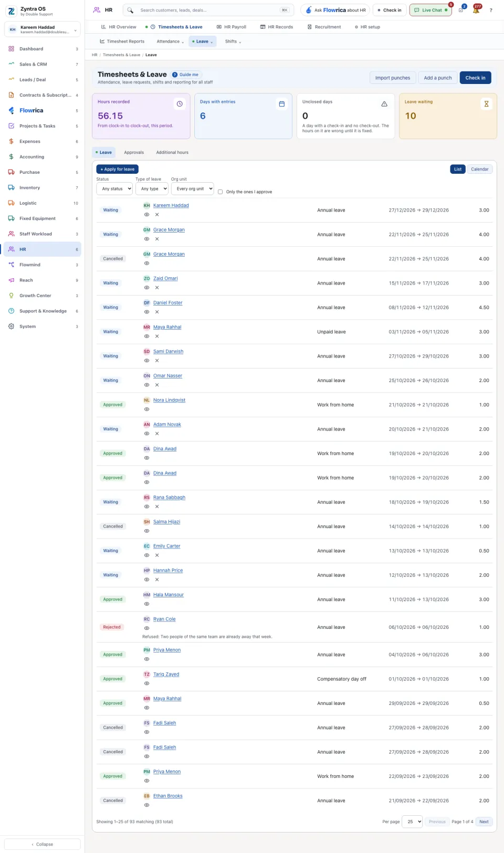The image size is (504, 853).
Task: Focus the global search field
Action: click(208, 10)
